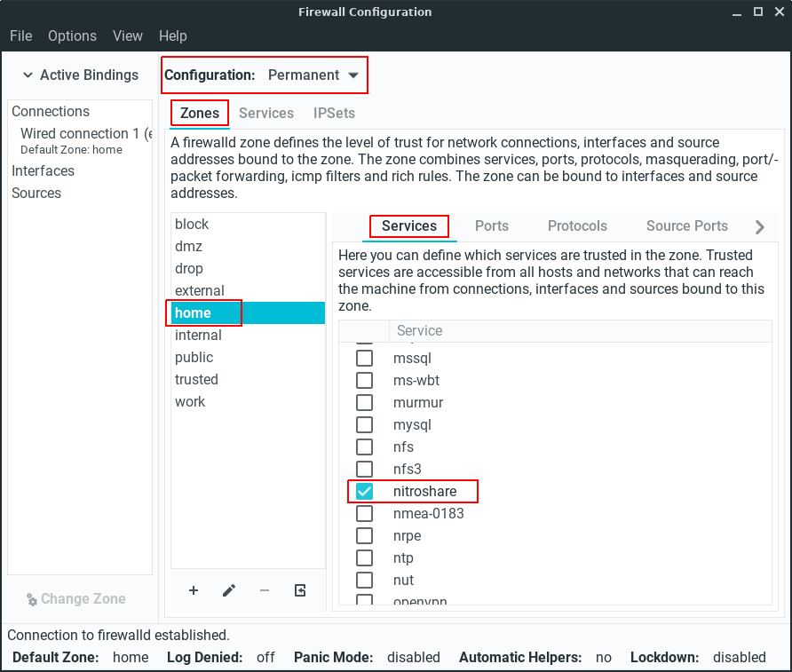Click the Change Zone gear button
Image resolution: width=792 pixels, height=672 pixels.
[x=75, y=599]
